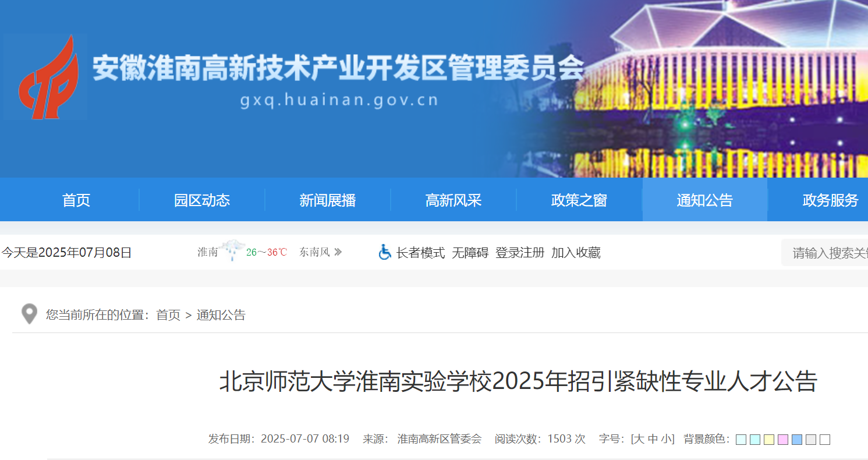Open the 政策之窗 navigation tab
This screenshot has height=460, width=868.
(579, 200)
